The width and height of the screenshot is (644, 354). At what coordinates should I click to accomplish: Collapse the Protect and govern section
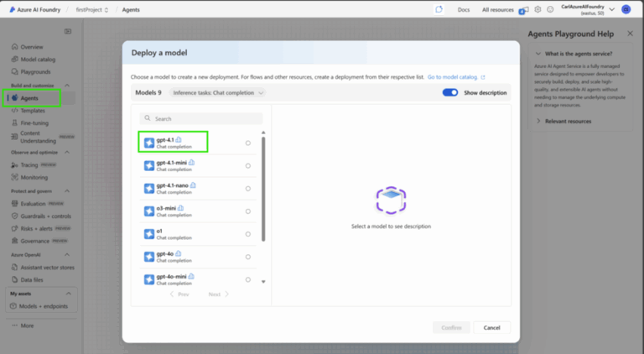click(67, 191)
